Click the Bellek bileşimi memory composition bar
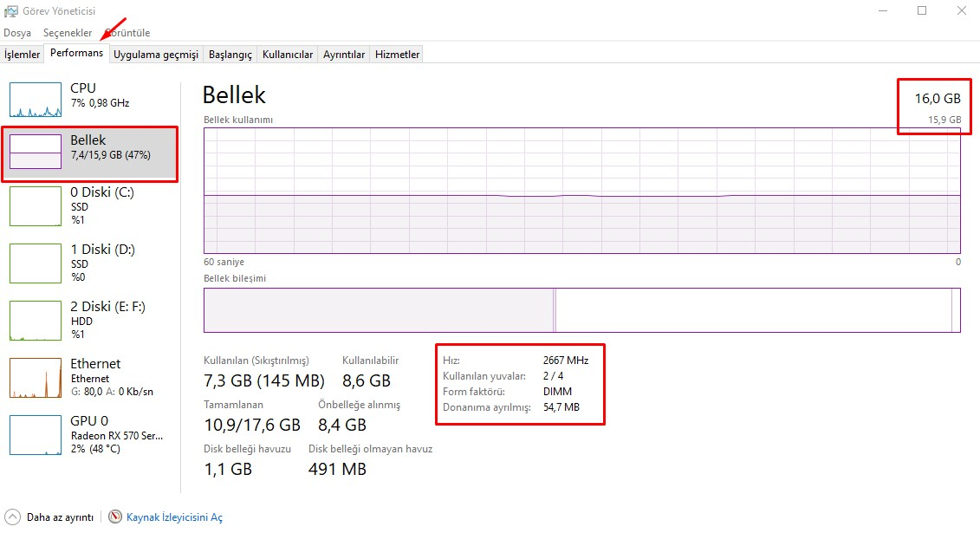This screenshot has width=980, height=533. tap(582, 310)
